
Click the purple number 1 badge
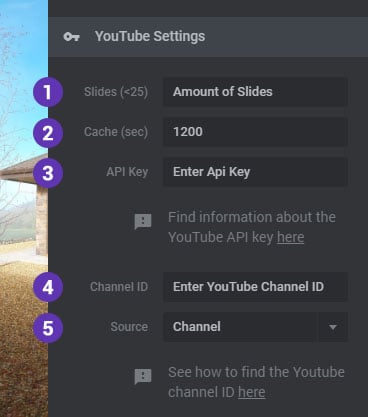point(48,92)
